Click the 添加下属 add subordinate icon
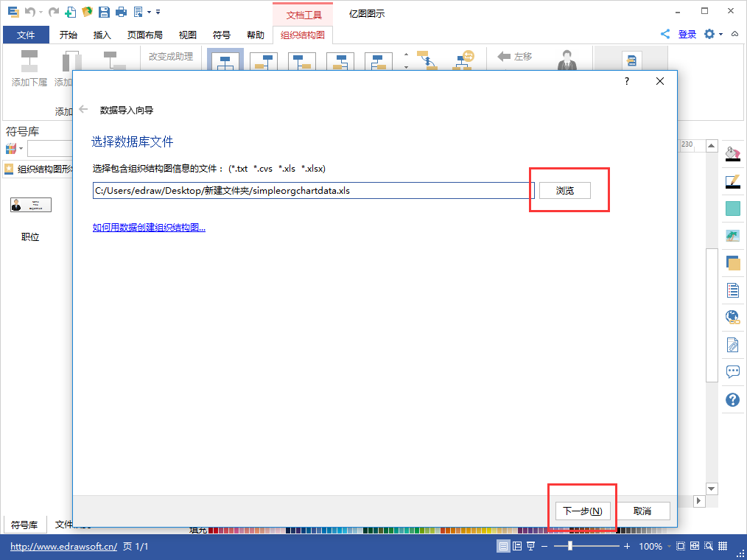The height and width of the screenshot is (560, 747). [29, 60]
